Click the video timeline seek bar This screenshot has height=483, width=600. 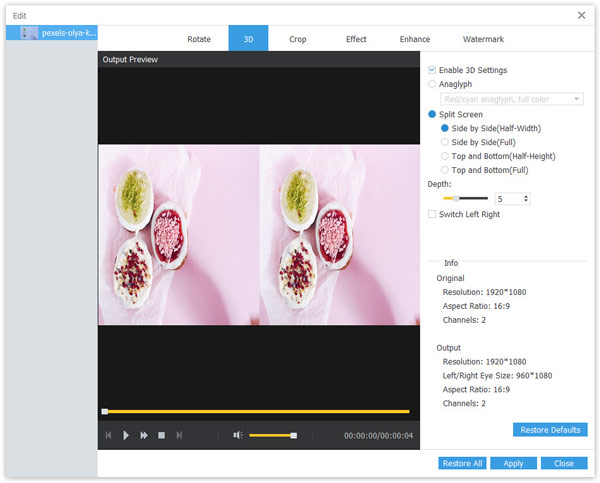click(x=256, y=411)
